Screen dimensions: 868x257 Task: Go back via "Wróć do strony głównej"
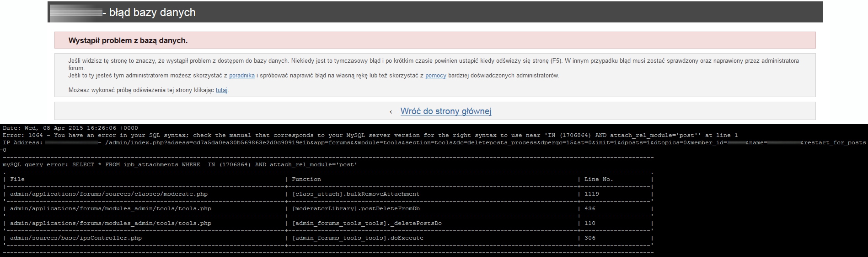(446, 111)
